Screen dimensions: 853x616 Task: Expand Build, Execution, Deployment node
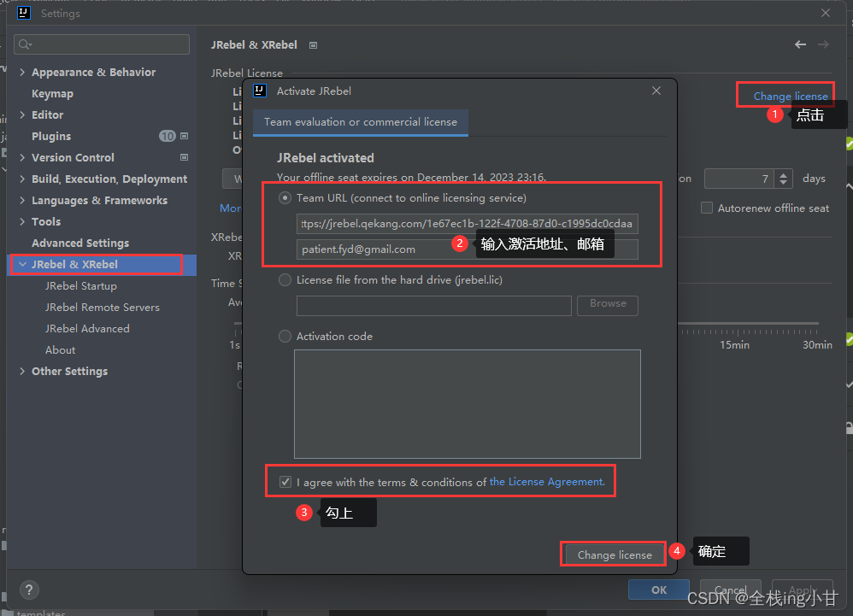[22, 179]
